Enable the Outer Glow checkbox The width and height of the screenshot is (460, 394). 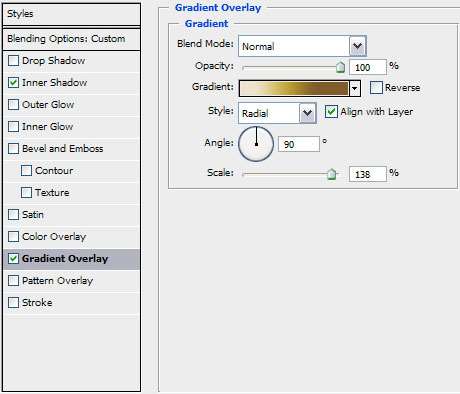coord(13,105)
